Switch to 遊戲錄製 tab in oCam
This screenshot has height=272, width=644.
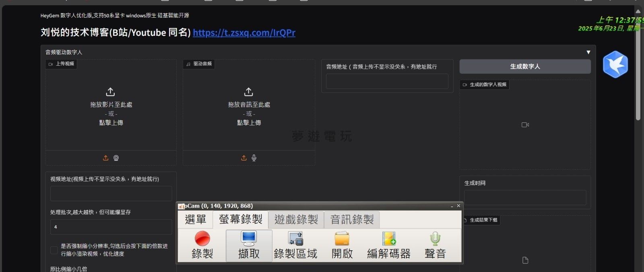click(x=296, y=220)
